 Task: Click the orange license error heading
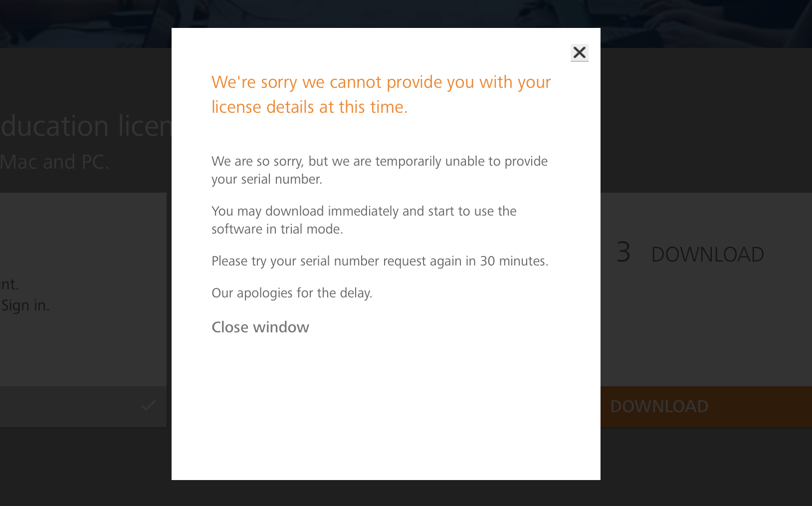click(381, 94)
